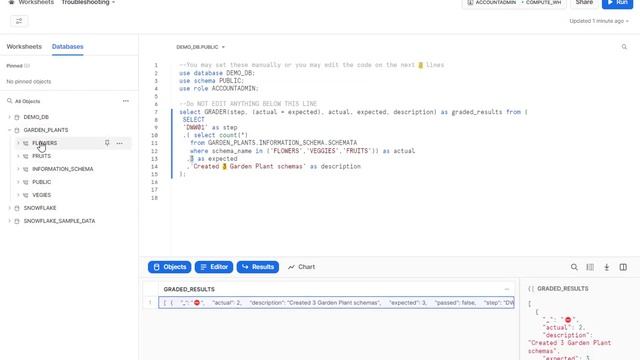Click the GRADED_RESULTS column header

[189, 289]
